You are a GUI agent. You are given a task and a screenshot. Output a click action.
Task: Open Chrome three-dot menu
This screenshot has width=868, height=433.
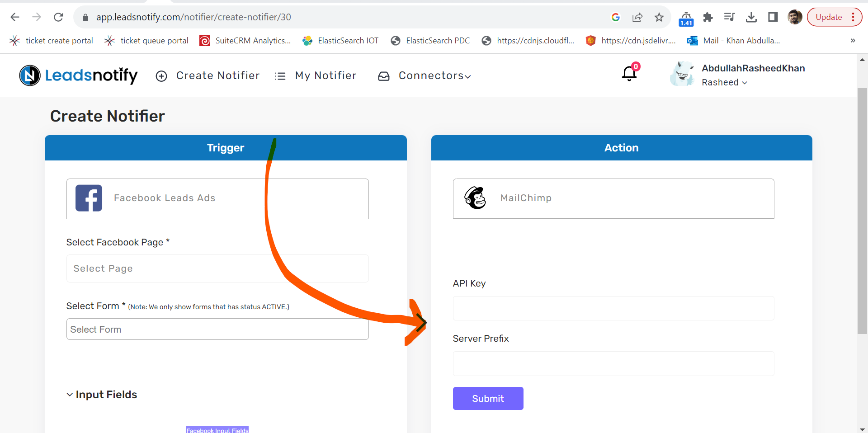click(x=853, y=17)
